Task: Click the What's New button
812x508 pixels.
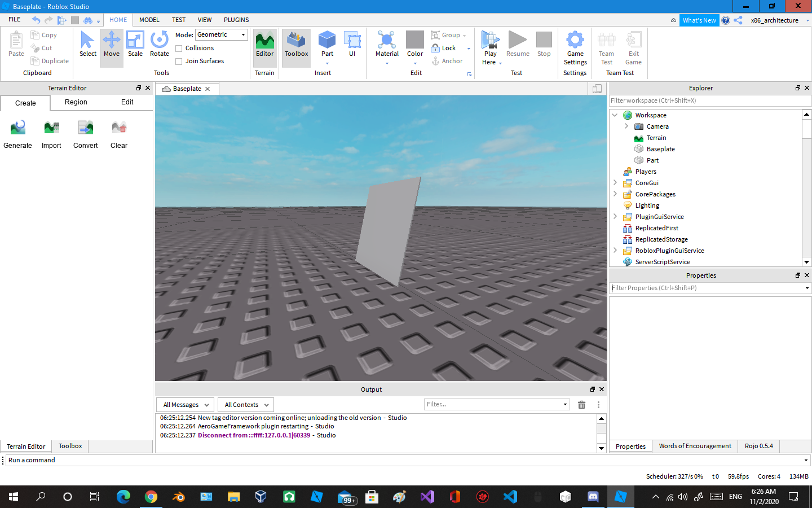Action: (699, 20)
